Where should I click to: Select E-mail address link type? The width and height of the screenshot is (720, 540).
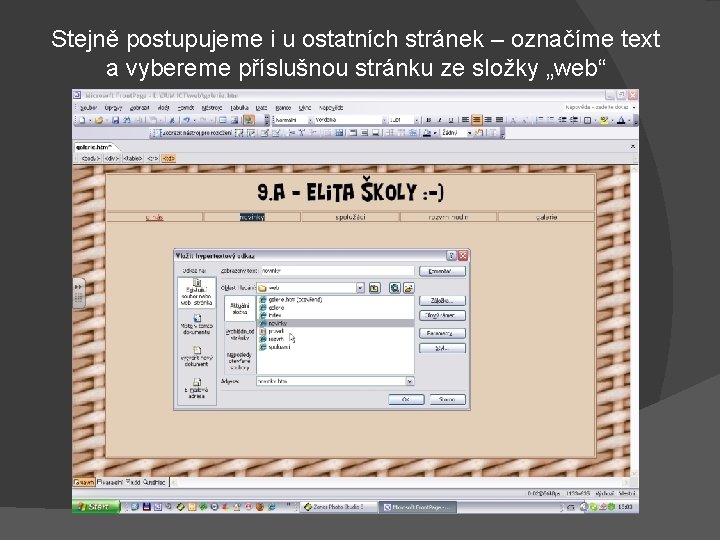[x=197, y=388]
